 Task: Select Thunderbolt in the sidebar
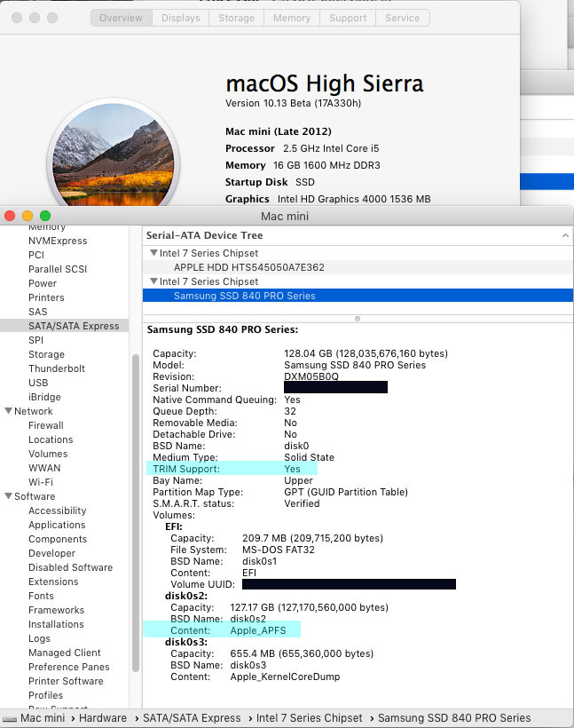pyautogui.click(x=57, y=368)
